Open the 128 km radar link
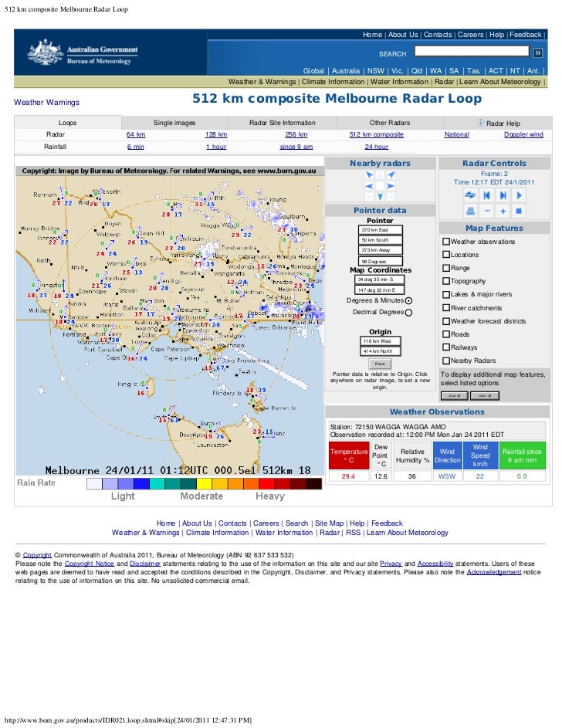Viewport: 562px width, 728px height. pyautogui.click(x=216, y=134)
